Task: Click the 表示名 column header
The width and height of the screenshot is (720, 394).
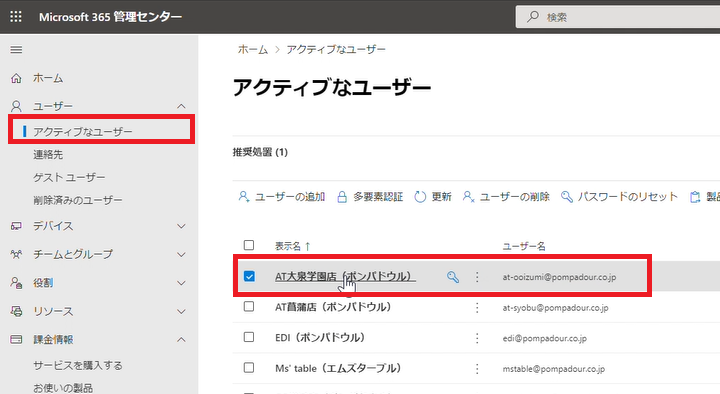Action: [287, 246]
